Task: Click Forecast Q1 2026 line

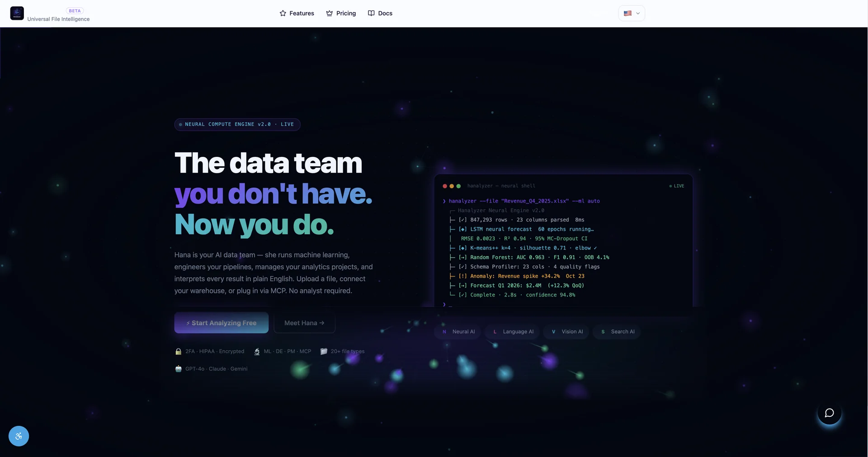Action: tap(517, 286)
